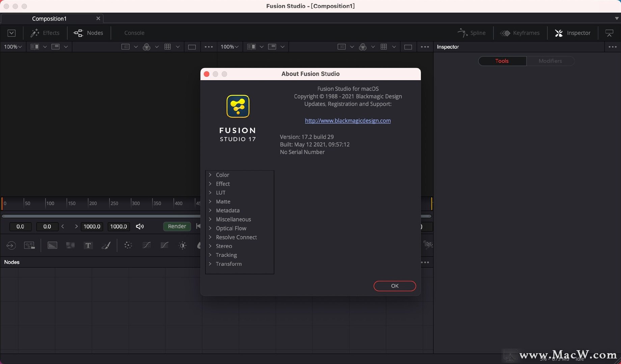Viewport: 621px width, 364px height.
Task: Expand the LUT category
Action: click(210, 193)
